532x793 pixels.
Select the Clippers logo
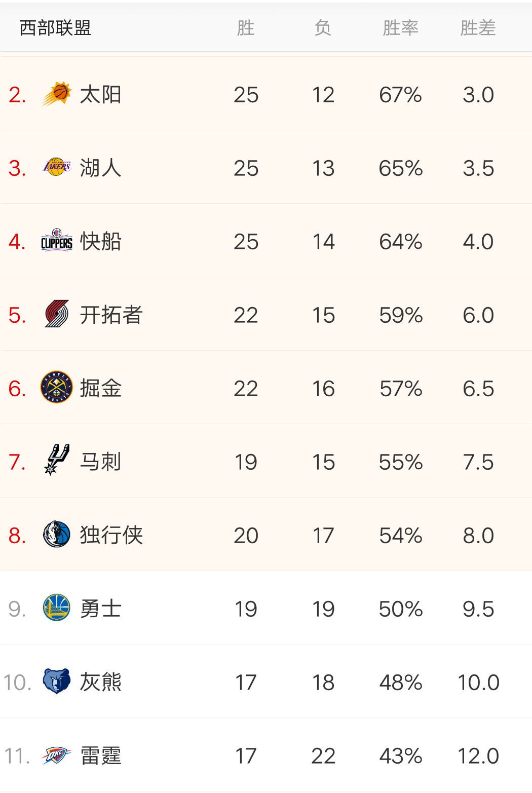click(57, 241)
